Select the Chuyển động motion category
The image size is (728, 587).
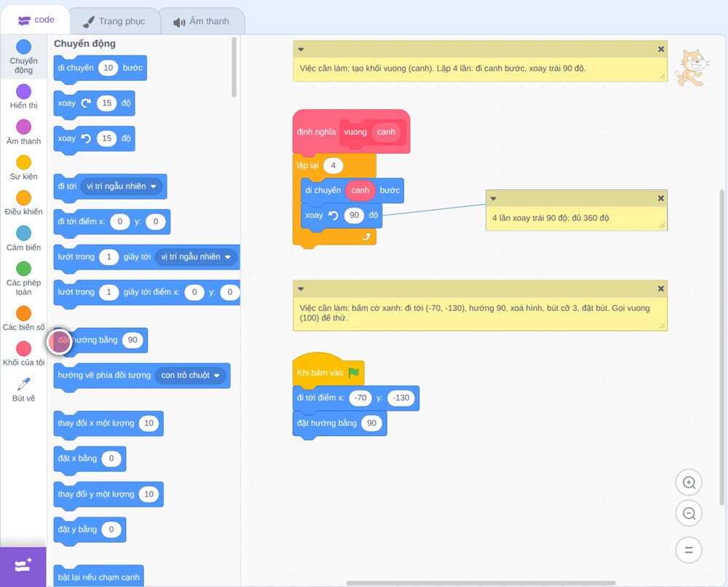click(x=23, y=57)
